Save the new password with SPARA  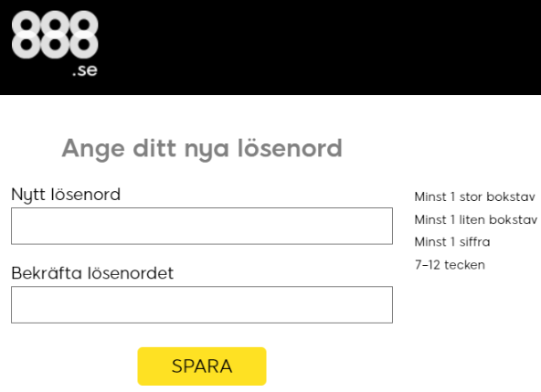[202, 366]
